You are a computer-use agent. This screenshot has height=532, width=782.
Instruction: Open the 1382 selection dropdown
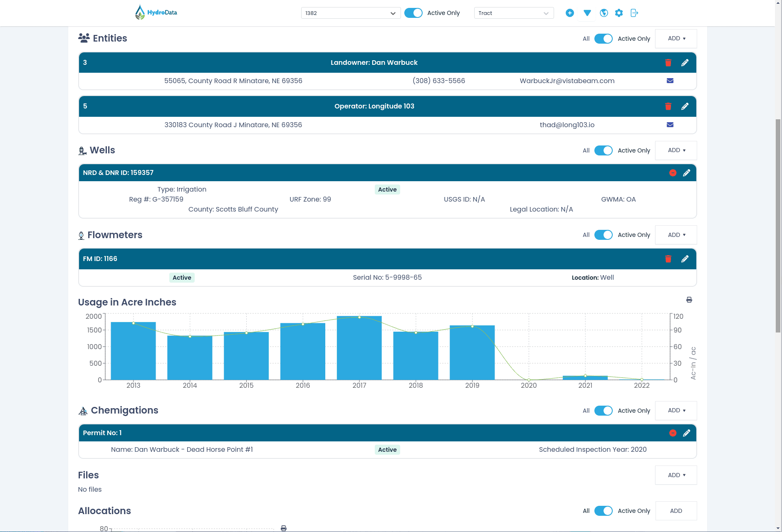pos(350,13)
